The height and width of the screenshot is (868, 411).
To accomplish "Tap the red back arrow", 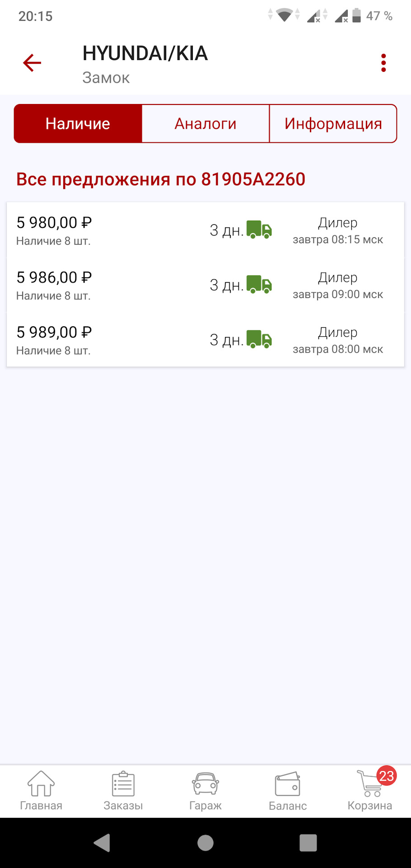I will coord(32,63).
